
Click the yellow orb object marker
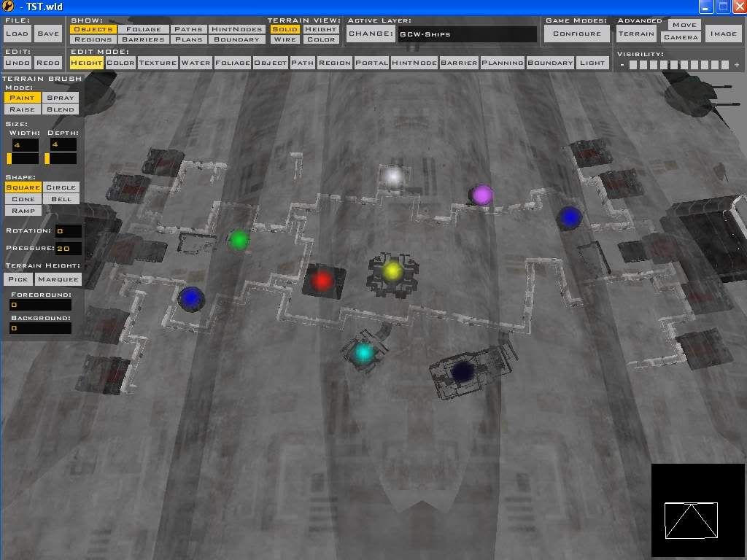pos(392,271)
